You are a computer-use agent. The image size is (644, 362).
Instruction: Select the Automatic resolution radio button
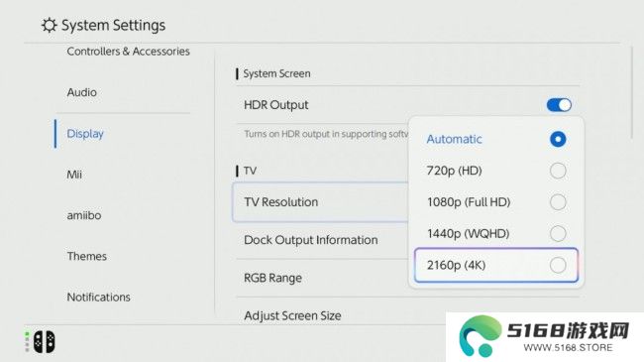(558, 139)
